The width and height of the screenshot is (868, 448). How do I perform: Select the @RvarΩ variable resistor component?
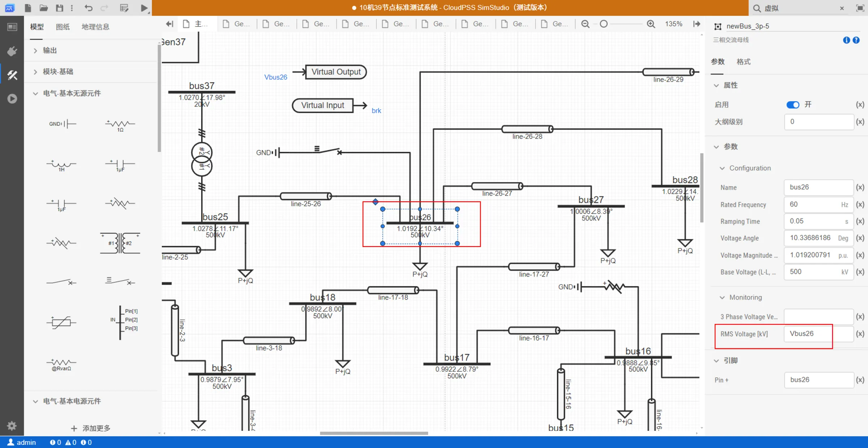coord(61,364)
